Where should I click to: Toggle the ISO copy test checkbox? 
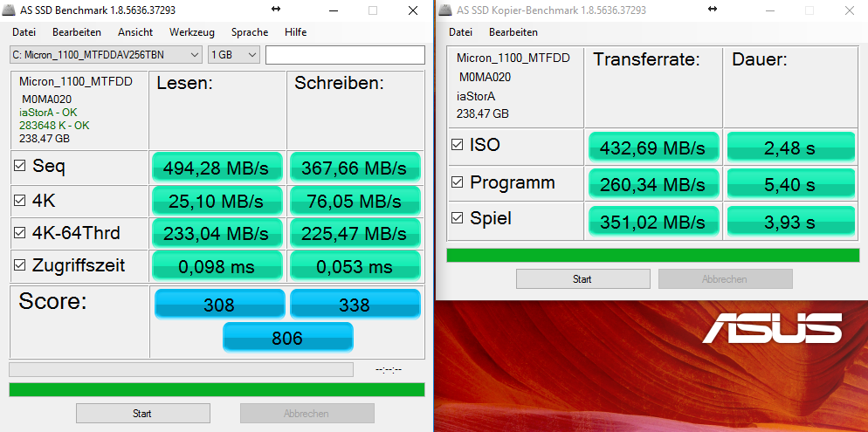(x=458, y=145)
